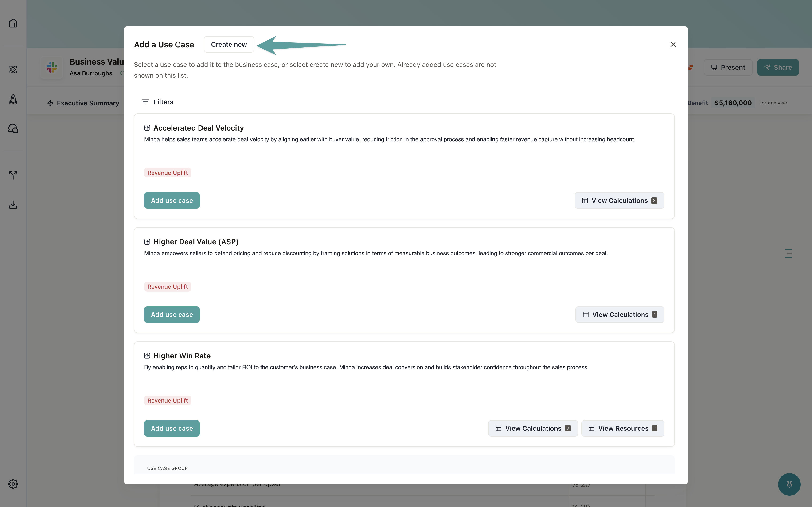Viewport: 812px width, 507px height.
Task: Open the atom-shaped sidebar icon
Action: 13,69
